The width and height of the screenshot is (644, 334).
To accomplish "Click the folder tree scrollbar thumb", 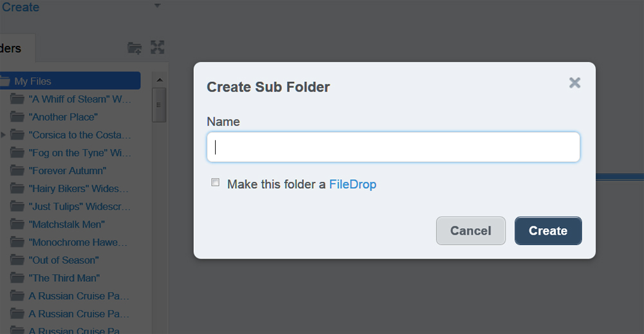I will (159, 105).
